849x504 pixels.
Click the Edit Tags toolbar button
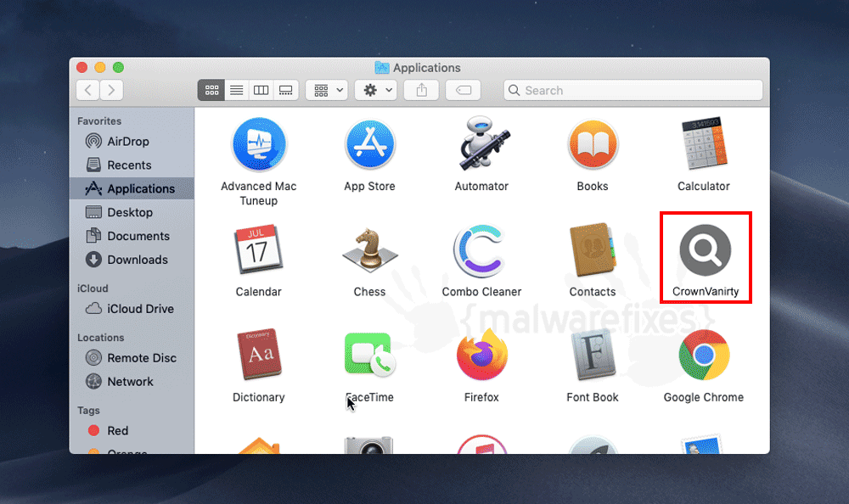point(464,90)
